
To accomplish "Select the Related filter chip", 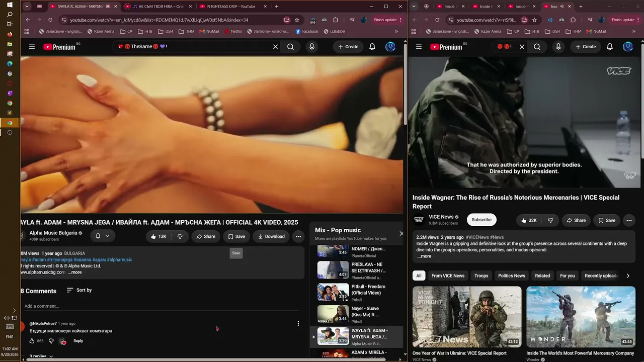I will (x=542, y=276).
